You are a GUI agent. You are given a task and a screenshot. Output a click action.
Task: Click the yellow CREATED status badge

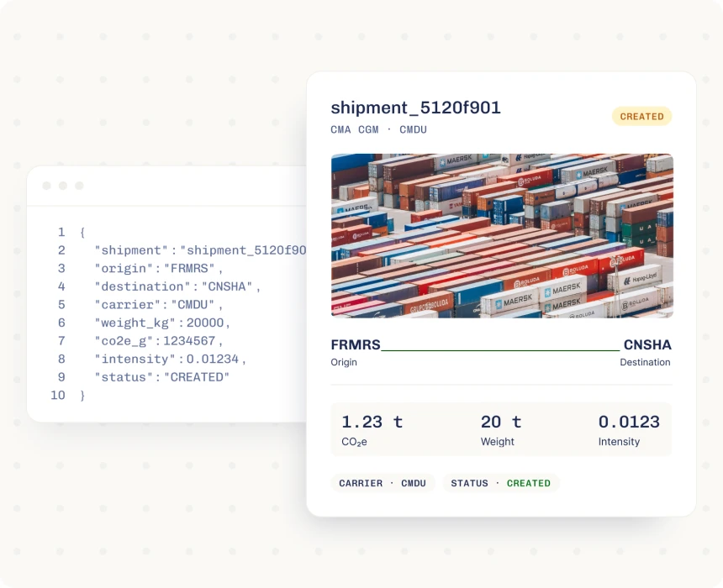(x=641, y=117)
